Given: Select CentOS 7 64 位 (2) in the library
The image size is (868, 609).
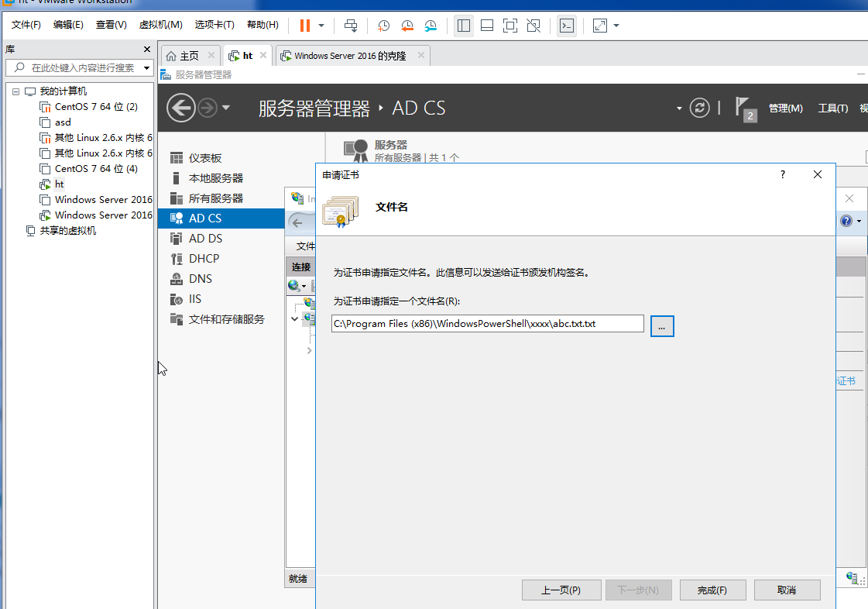Looking at the screenshot, I should coord(96,106).
